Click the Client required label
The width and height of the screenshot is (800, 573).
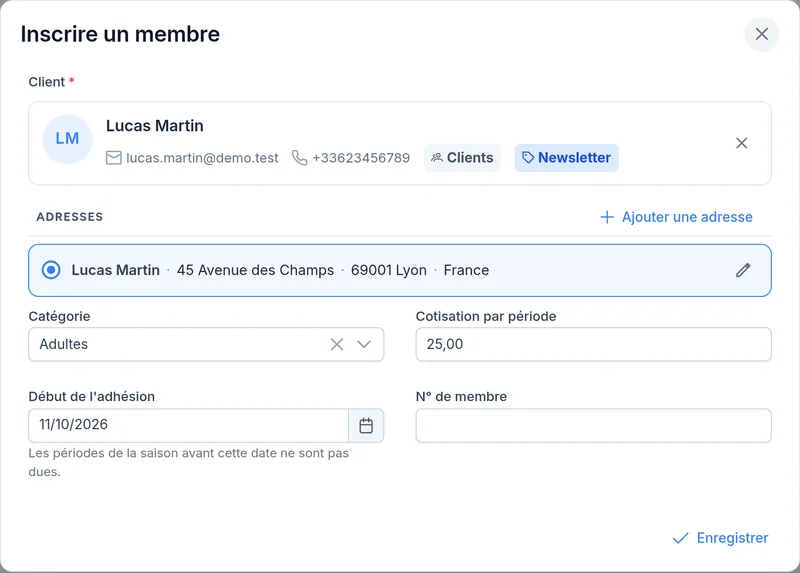52,82
